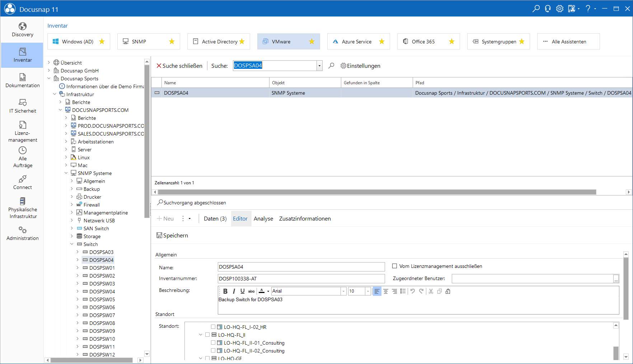Open the IT Sicherheit module
The width and height of the screenshot is (633, 364).
(x=22, y=106)
